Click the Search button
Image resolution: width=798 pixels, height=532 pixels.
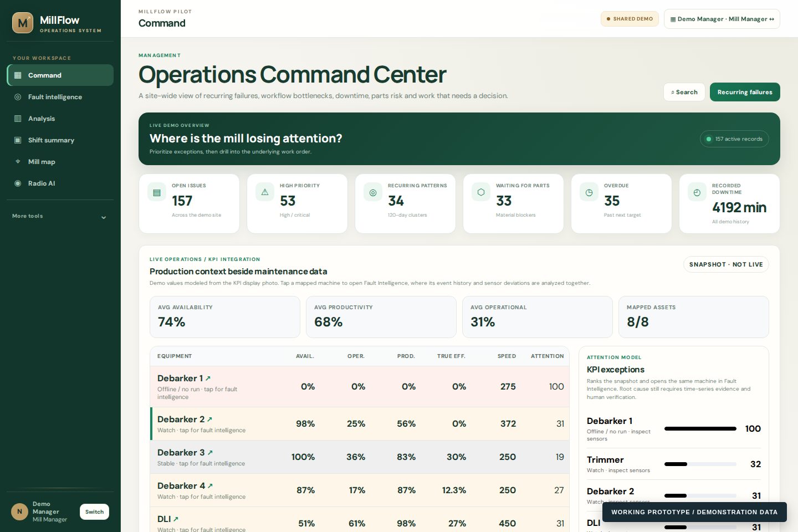tap(684, 92)
